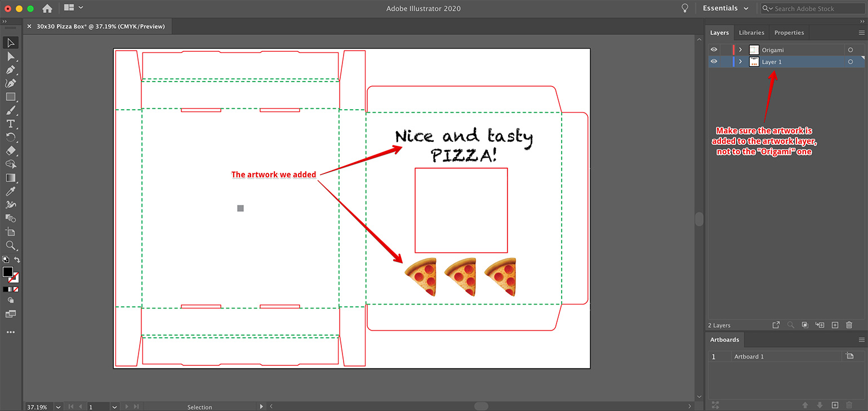The width and height of the screenshot is (868, 411).
Task: Toggle visibility of Layer 1
Action: click(713, 61)
